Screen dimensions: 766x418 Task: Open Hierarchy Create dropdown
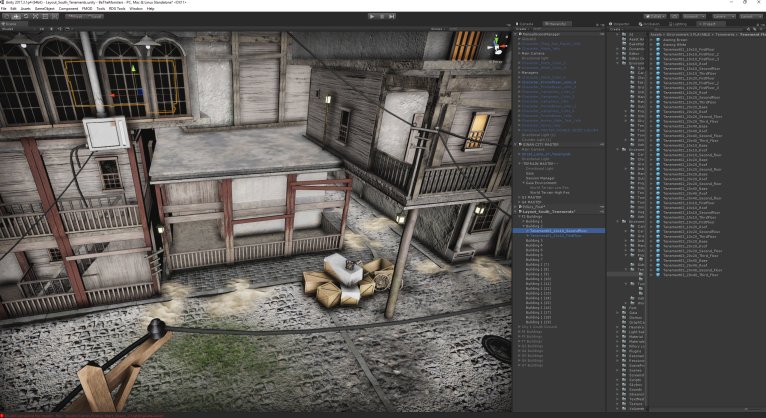[521, 29]
